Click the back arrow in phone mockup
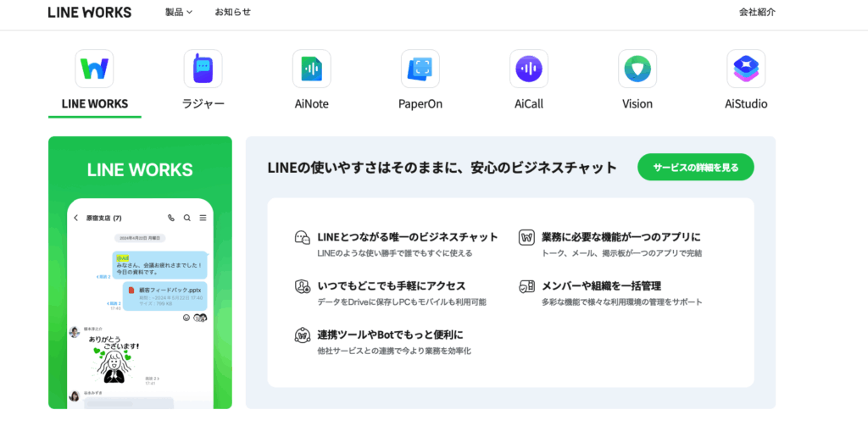This screenshot has width=868, height=426. point(75,218)
